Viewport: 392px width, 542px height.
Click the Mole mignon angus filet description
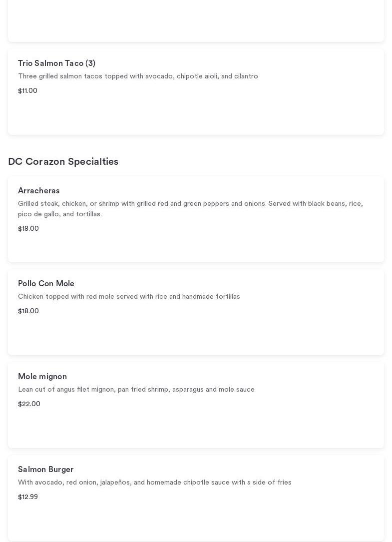click(x=136, y=390)
